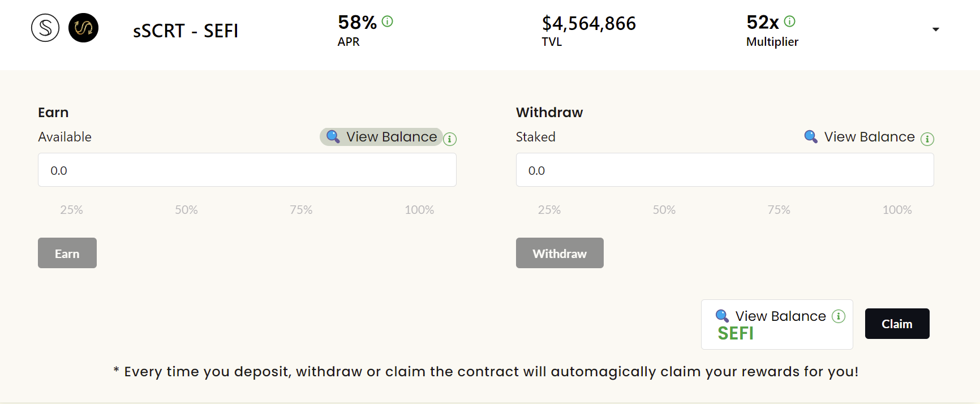Image resolution: width=980 pixels, height=404 pixels.
Task: Collapse the sSCRT - SEFI pool row arrow
Action: pos(936,29)
